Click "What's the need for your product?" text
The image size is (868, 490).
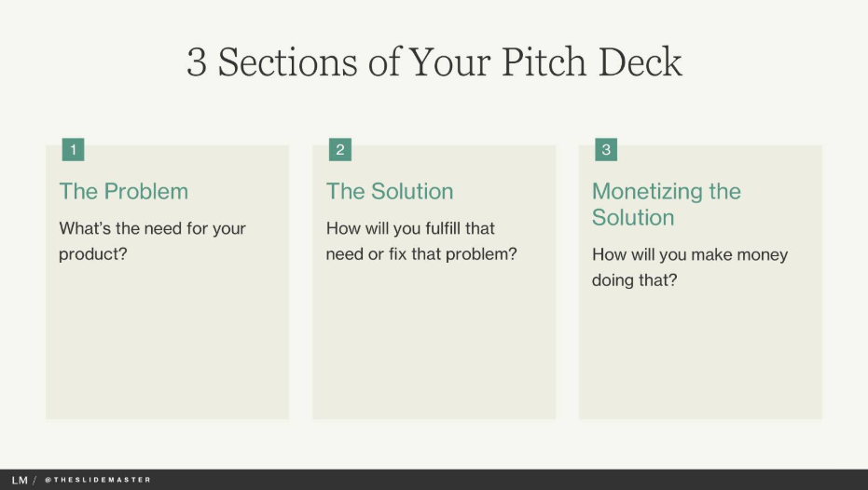[x=152, y=241]
